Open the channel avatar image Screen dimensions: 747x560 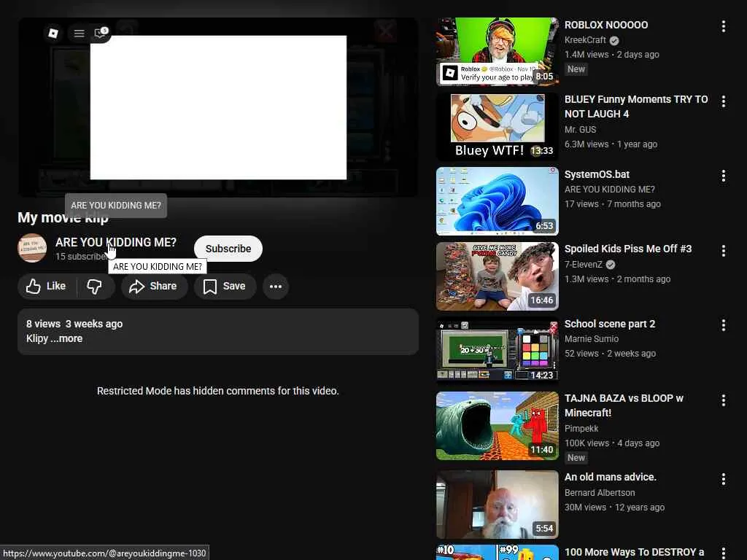point(32,248)
